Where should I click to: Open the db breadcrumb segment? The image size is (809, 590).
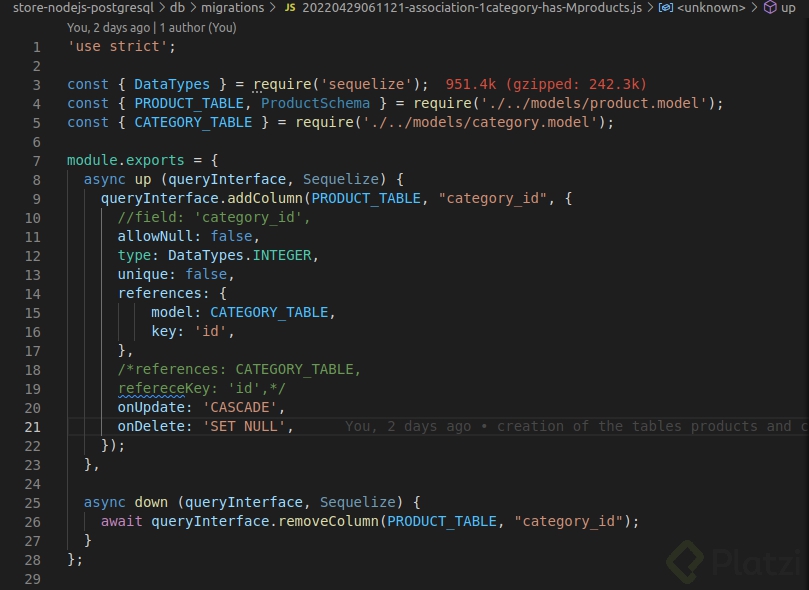(x=177, y=8)
